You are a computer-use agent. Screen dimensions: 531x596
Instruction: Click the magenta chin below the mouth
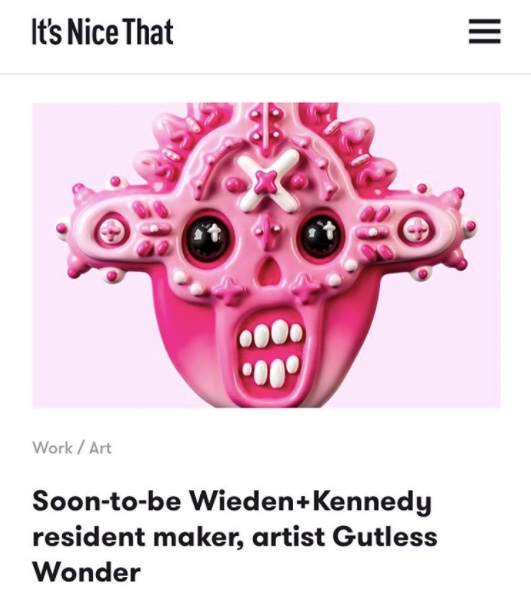(271, 399)
